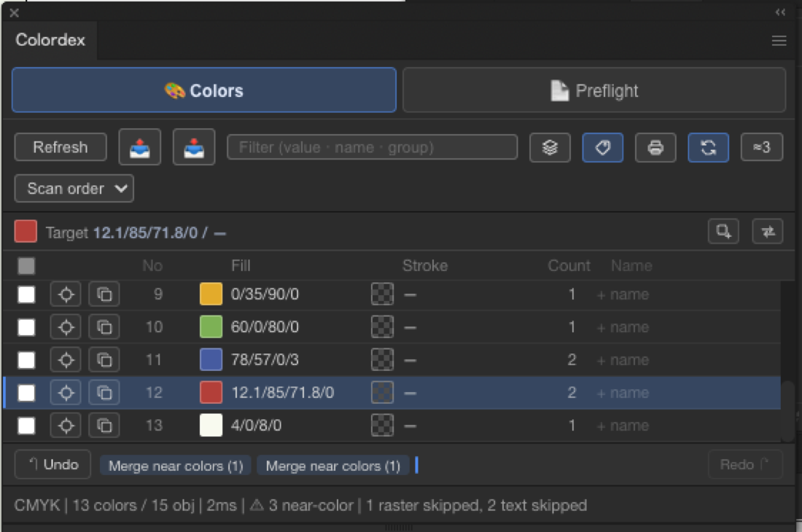Click the empty stroke swatch in row 11
802x532 pixels.
click(382, 359)
